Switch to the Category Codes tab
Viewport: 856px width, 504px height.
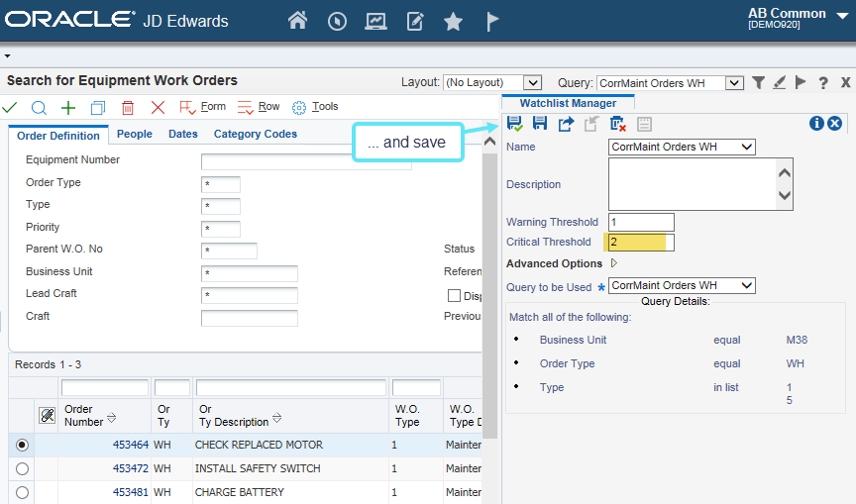256,135
